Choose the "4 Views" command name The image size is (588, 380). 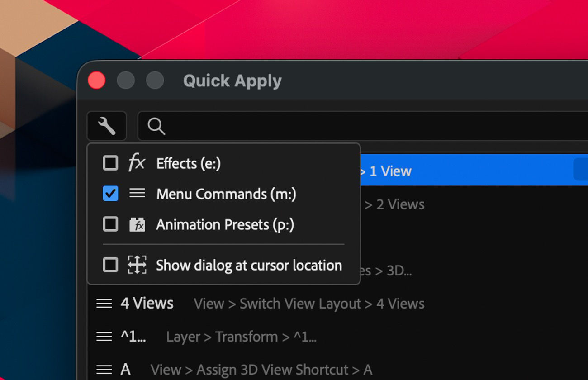click(x=147, y=303)
